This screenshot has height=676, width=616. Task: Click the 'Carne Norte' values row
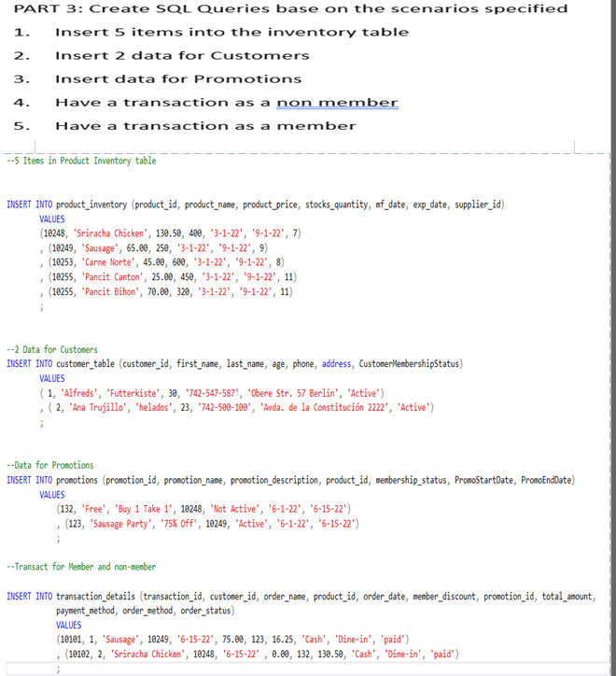166,262
